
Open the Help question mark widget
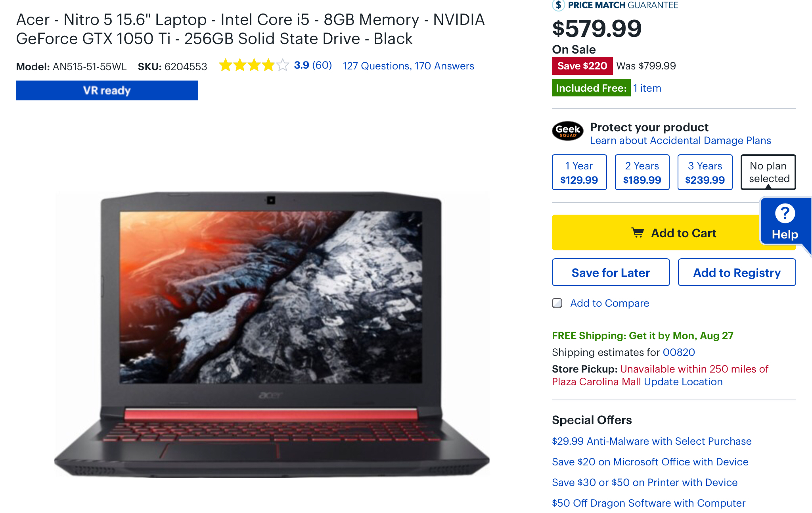coord(785,222)
